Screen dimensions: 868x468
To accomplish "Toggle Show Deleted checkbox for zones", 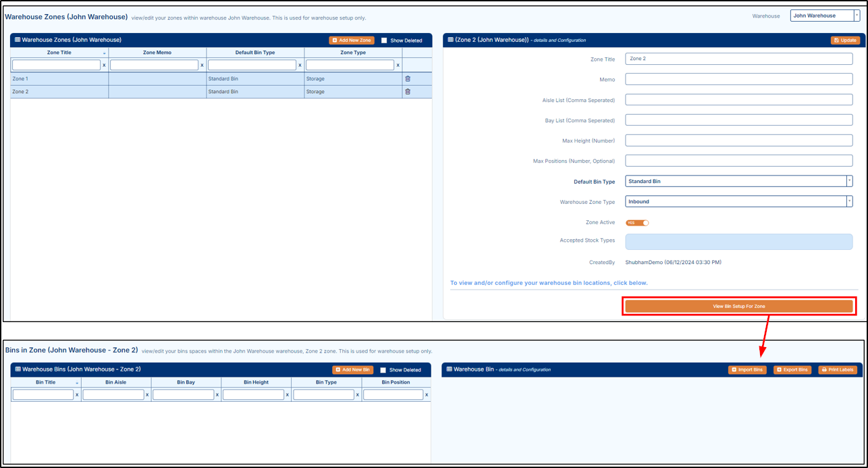I will (385, 41).
